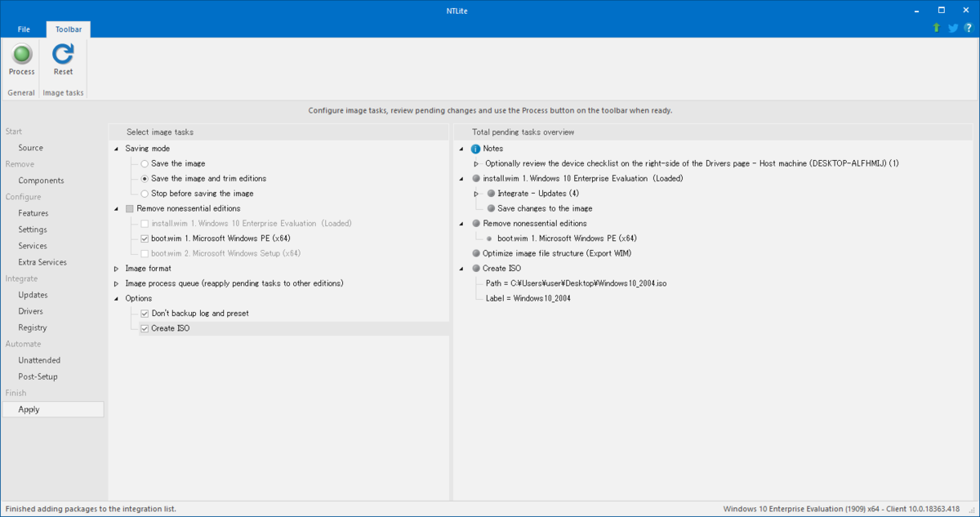The width and height of the screenshot is (980, 517).
Task: Select Stop before saving the image
Action: 145,194
